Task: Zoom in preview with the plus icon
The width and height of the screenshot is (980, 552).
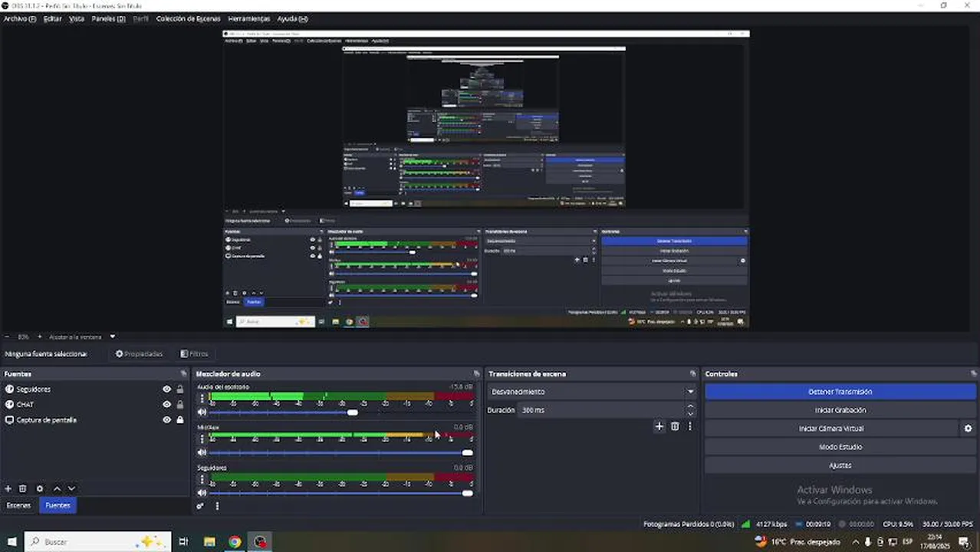Action: click(41, 337)
